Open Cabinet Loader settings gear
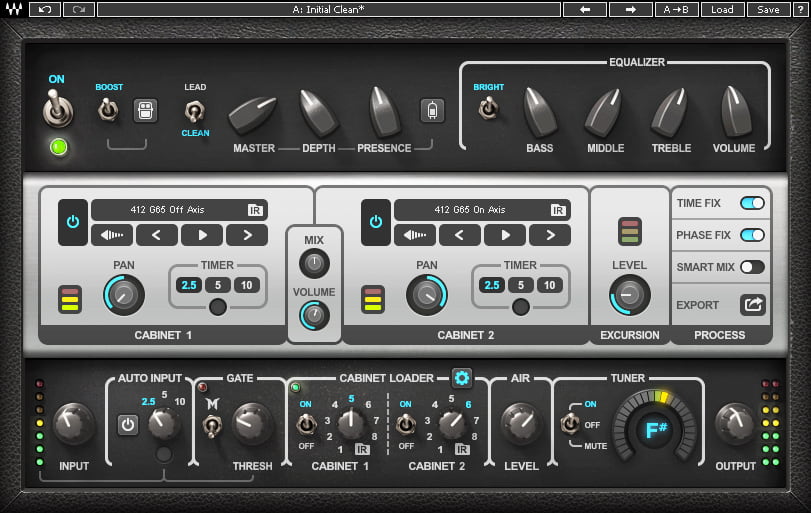811x513 pixels. [461, 378]
